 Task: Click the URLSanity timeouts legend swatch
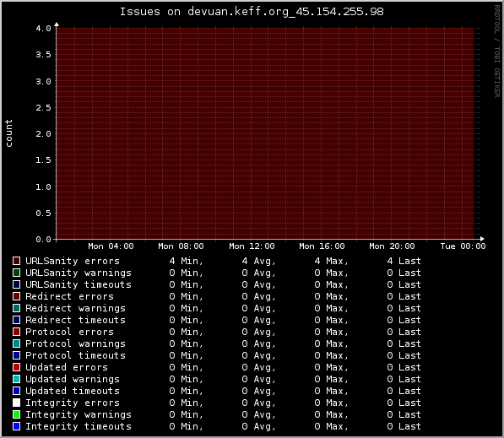pos(16,284)
